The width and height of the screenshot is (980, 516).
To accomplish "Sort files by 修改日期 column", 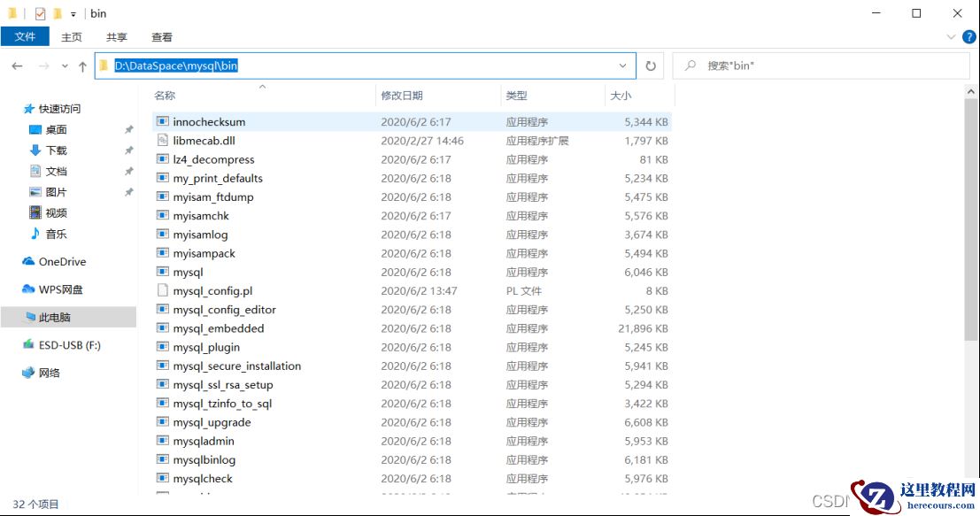I will tap(402, 96).
